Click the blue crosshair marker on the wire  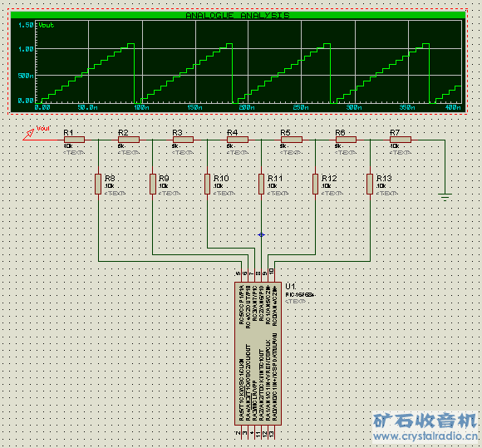[261, 234]
